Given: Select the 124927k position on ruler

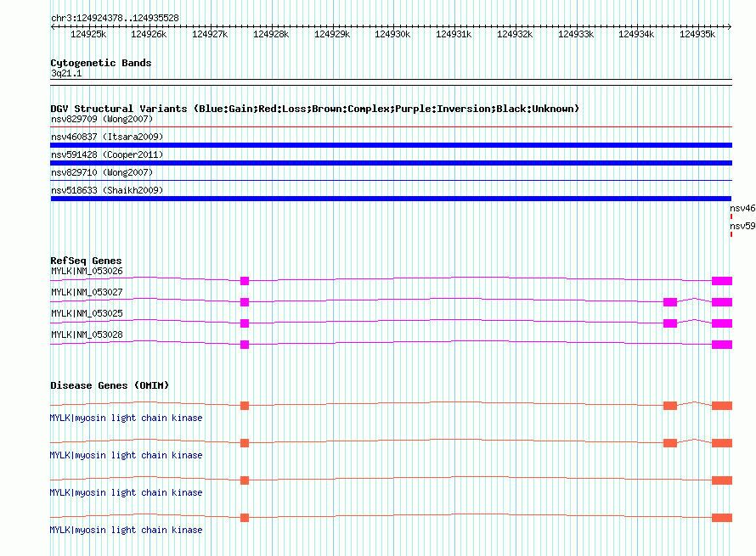Looking at the screenshot, I should coord(210,34).
